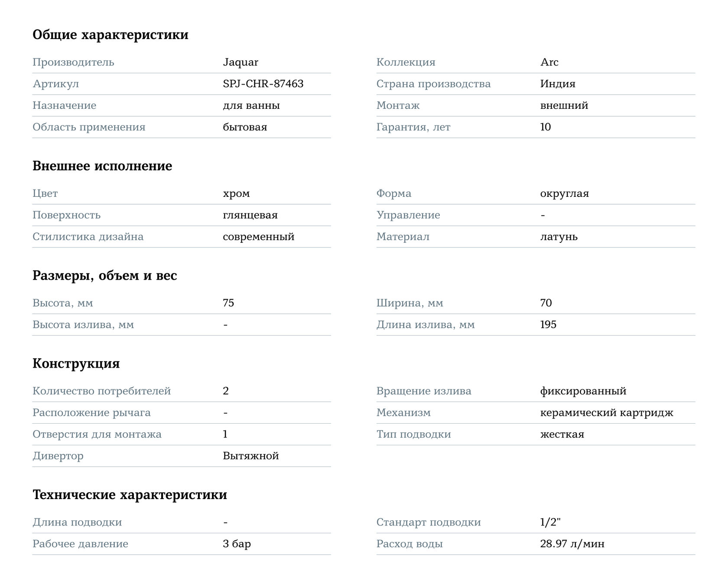Click the mechanism value "керамический картридж"

pyautogui.click(x=606, y=413)
